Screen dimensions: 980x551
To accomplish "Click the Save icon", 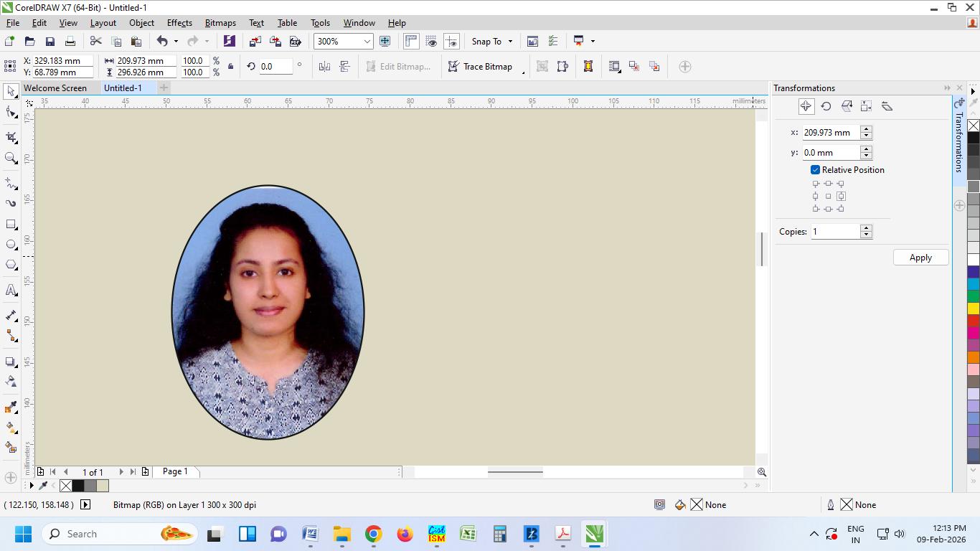I will coord(50,42).
